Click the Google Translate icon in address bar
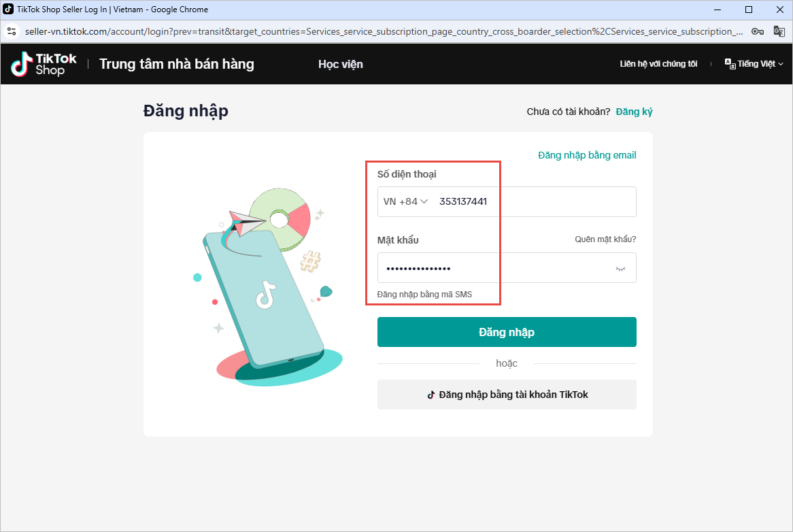This screenshot has width=793, height=532. [x=779, y=31]
